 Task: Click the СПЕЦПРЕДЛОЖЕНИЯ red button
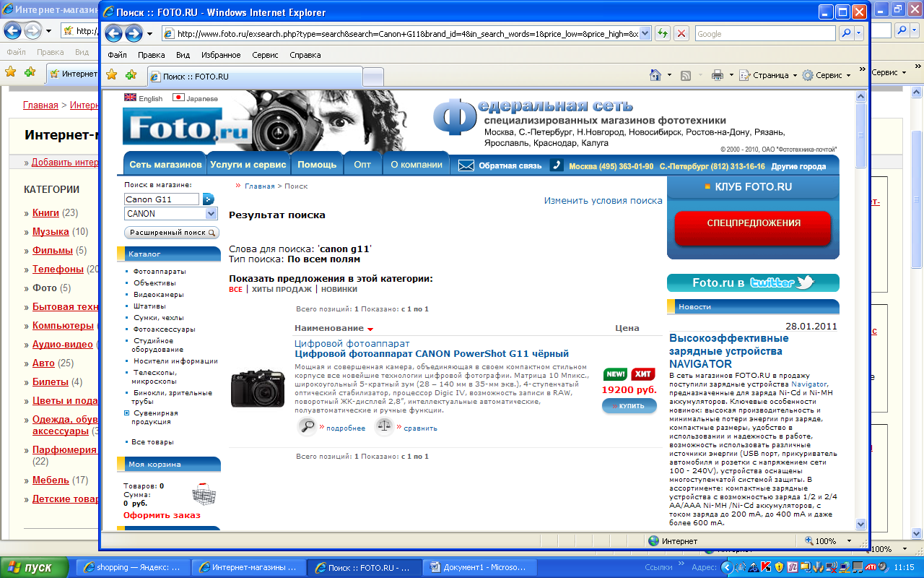753,228
